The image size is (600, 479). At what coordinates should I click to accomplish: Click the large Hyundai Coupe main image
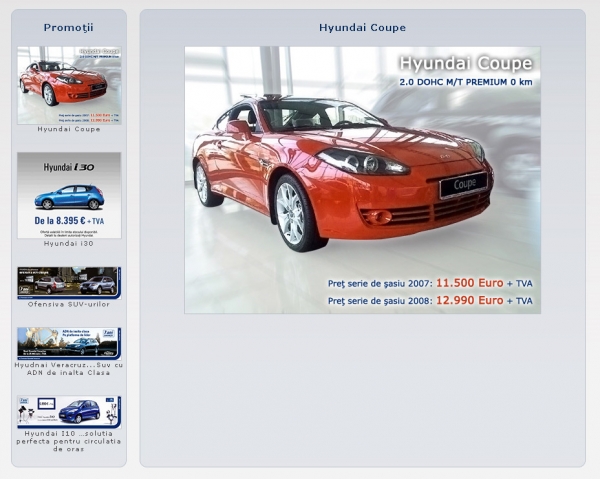pyautogui.click(x=362, y=180)
